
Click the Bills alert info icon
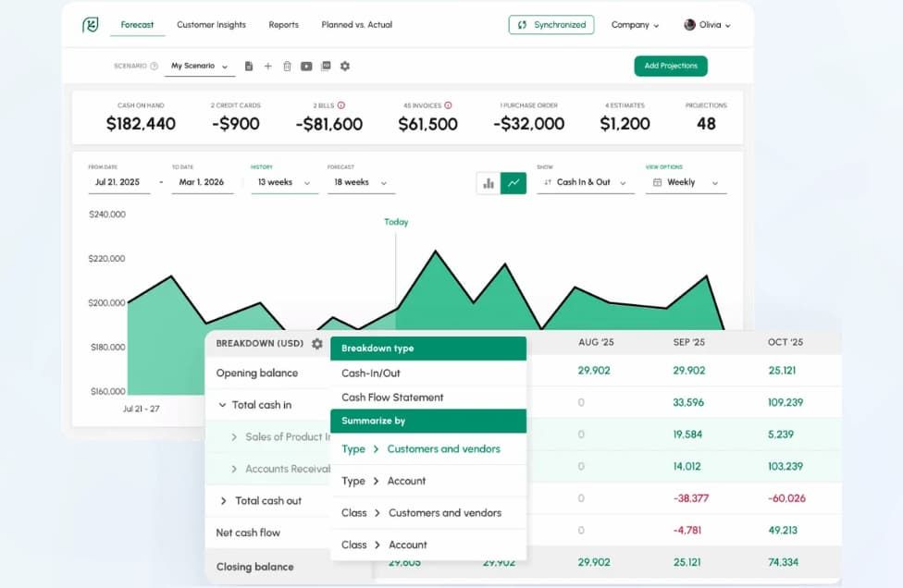click(340, 105)
